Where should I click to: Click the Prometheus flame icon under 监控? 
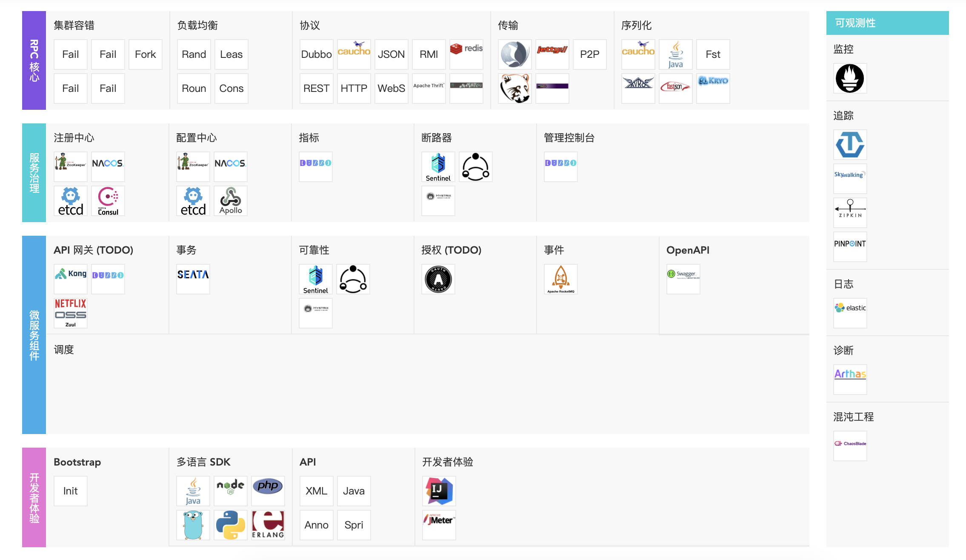[x=850, y=78]
